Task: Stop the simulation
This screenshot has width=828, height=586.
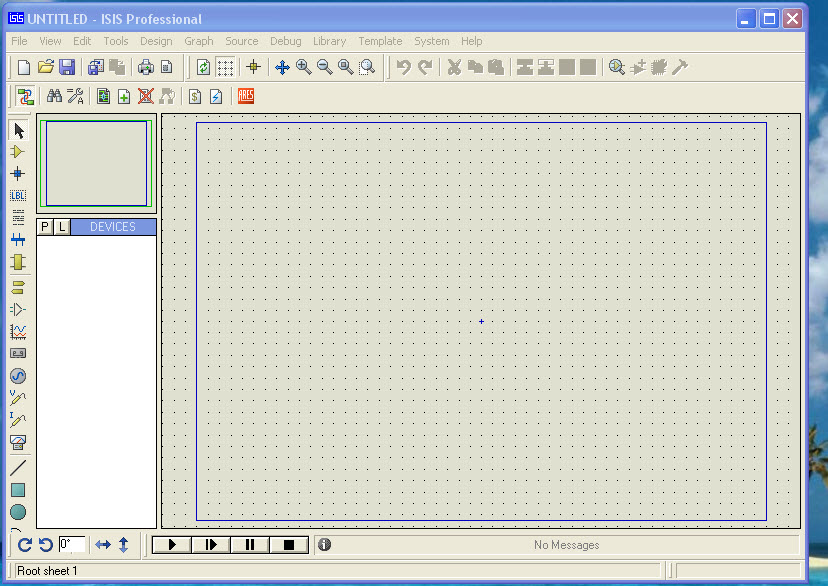Action: click(289, 544)
